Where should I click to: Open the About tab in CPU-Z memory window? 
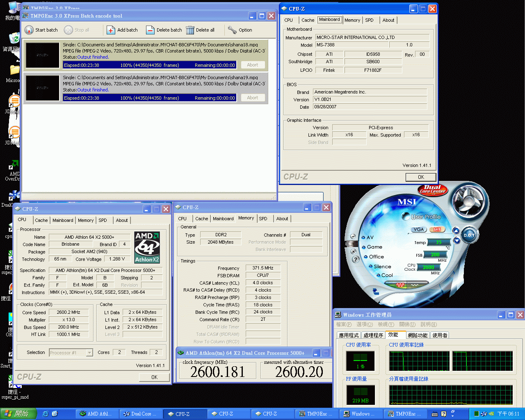[282, 219]
